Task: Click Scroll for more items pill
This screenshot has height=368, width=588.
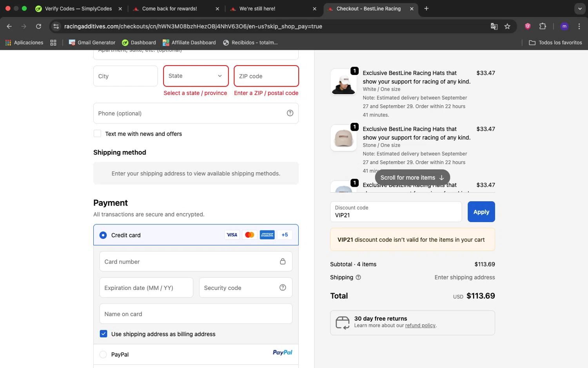Action: [412, 177]
